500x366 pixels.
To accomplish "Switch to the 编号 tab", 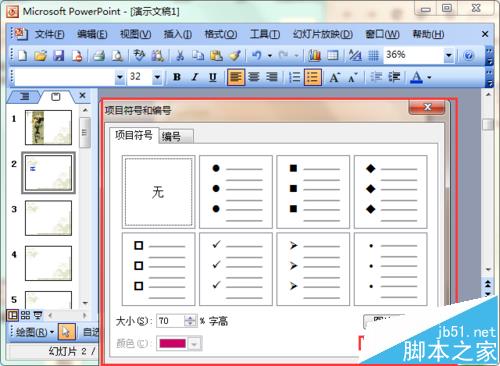I will (175, 136).
